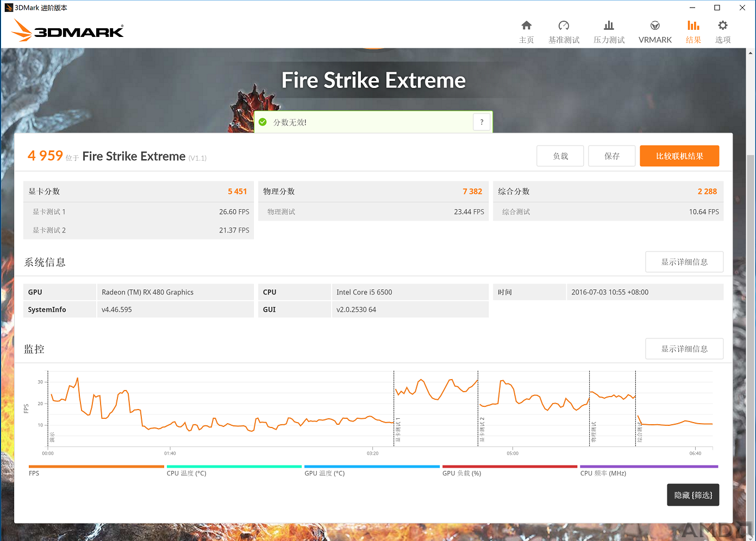The image size is (756, 541).
Task: Click the FPS monitoring line chart
Action: click(x=380, y=409)
